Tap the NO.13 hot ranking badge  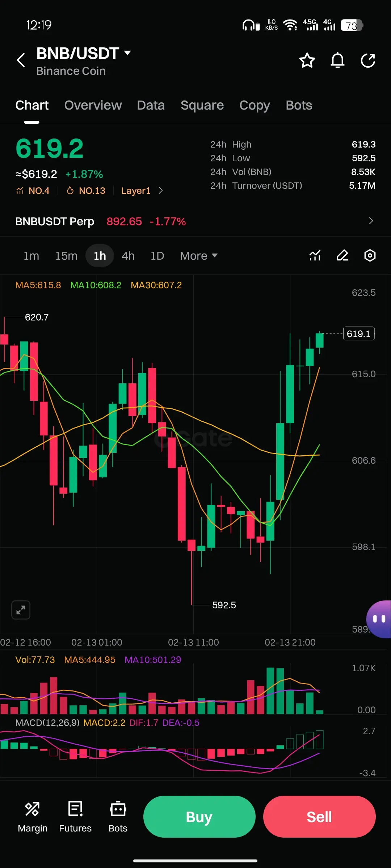point(86,191)
